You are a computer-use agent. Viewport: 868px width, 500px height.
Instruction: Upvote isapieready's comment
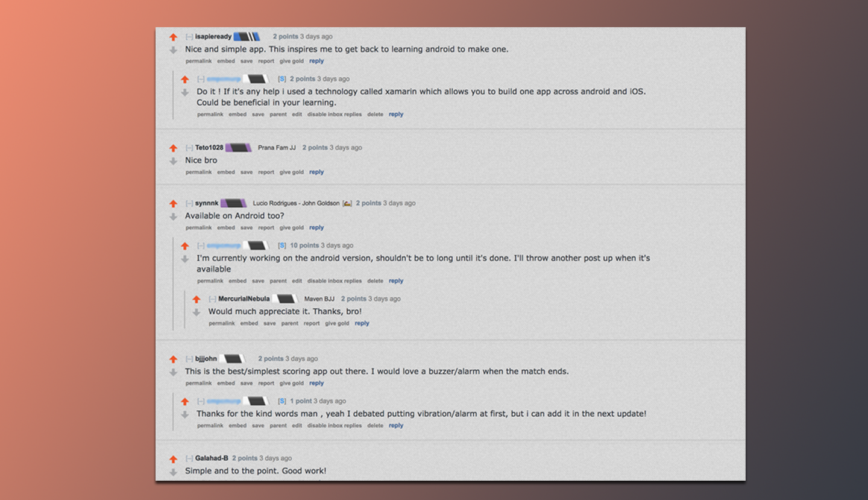click(x=173, y=37)
